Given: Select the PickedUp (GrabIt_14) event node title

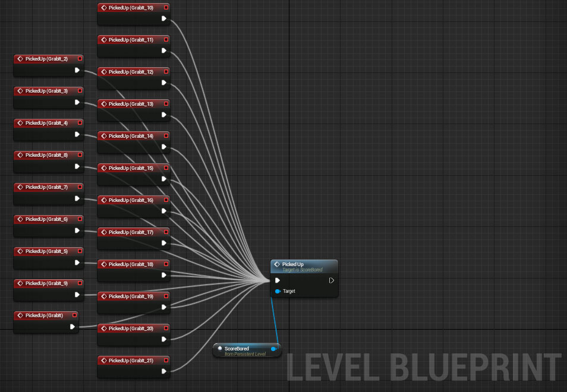Looking at the screenshot, I should (x=131, y=136).
